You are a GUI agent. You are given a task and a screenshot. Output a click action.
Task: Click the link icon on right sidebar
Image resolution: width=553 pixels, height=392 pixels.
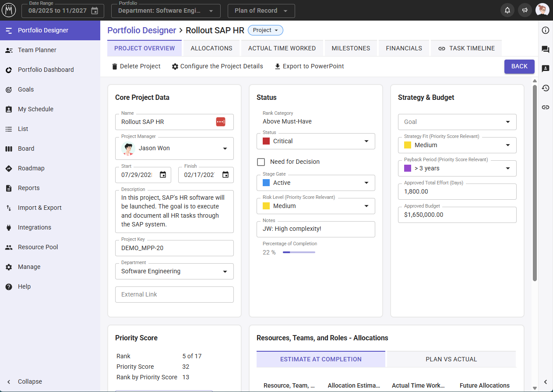click(545, 107)
